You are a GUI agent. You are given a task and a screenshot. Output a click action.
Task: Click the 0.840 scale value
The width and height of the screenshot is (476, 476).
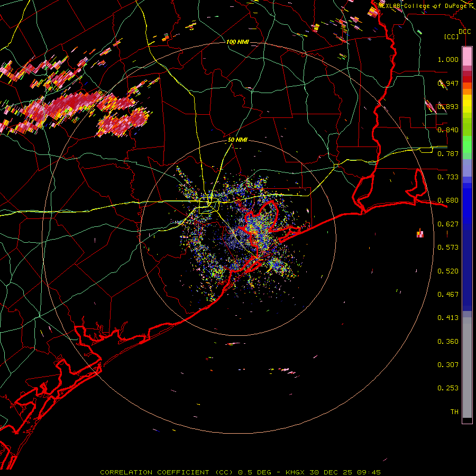pyautogui.click(x=448, y=130)
